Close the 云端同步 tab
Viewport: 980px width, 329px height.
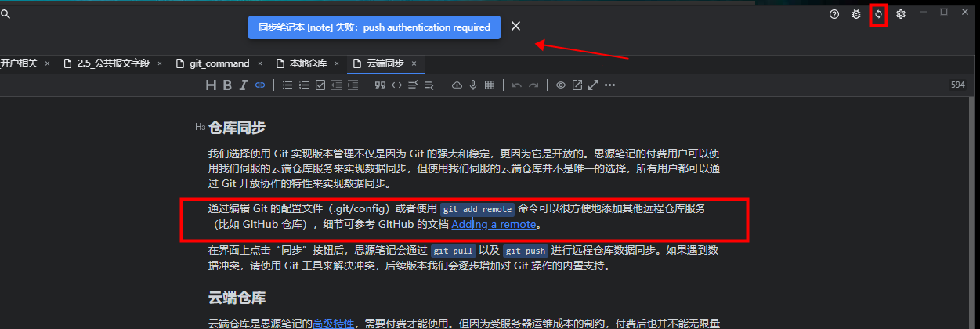(414, 63)
